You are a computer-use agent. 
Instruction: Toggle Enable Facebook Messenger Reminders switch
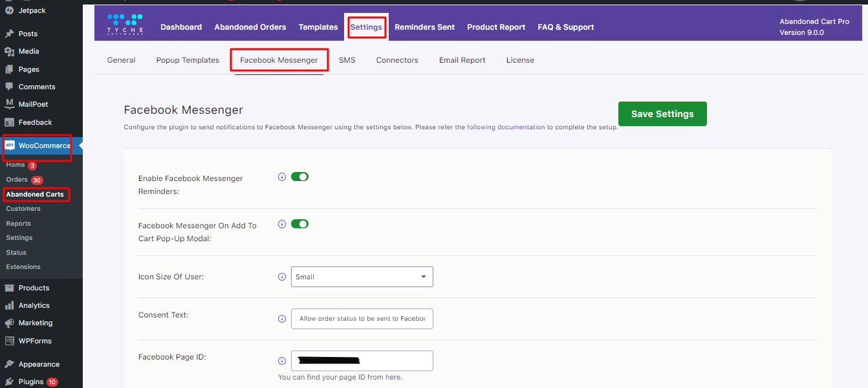pos(299,177)
